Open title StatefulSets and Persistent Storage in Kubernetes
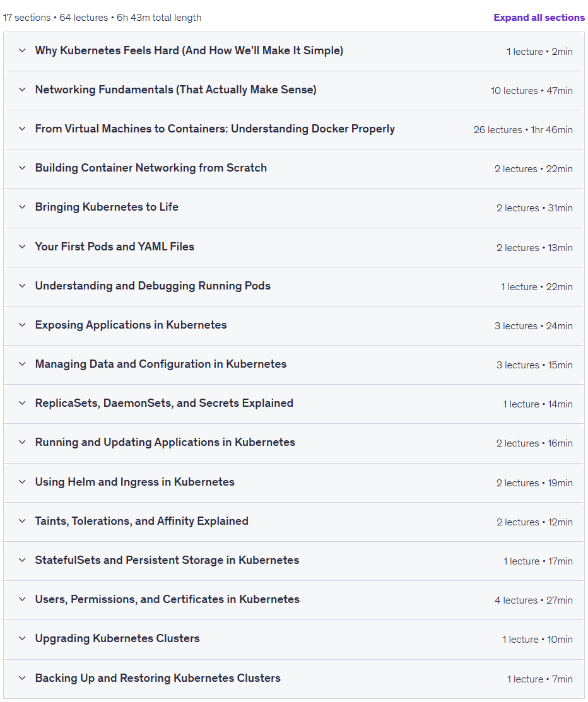Image resolution: width=588 pixels, height=702 pixels. point(167,560)
